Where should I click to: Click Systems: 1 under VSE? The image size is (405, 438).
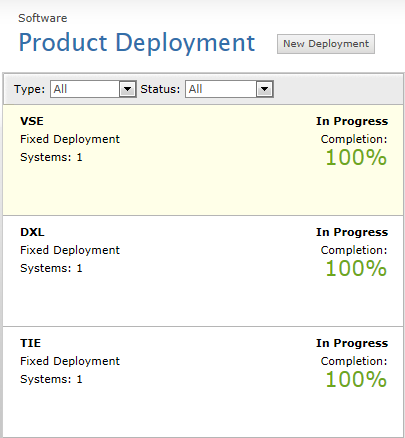coord(51,157)
